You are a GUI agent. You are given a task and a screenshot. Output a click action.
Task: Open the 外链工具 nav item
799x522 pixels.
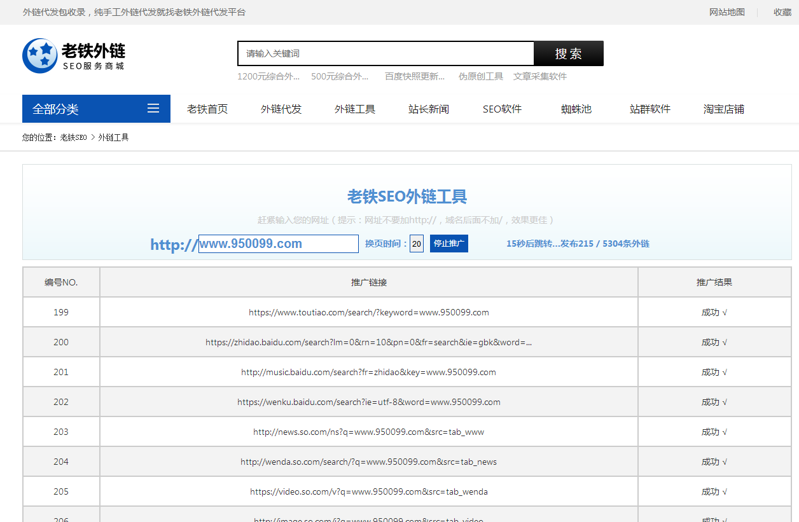pyautogui.click(x=355, y=109)
